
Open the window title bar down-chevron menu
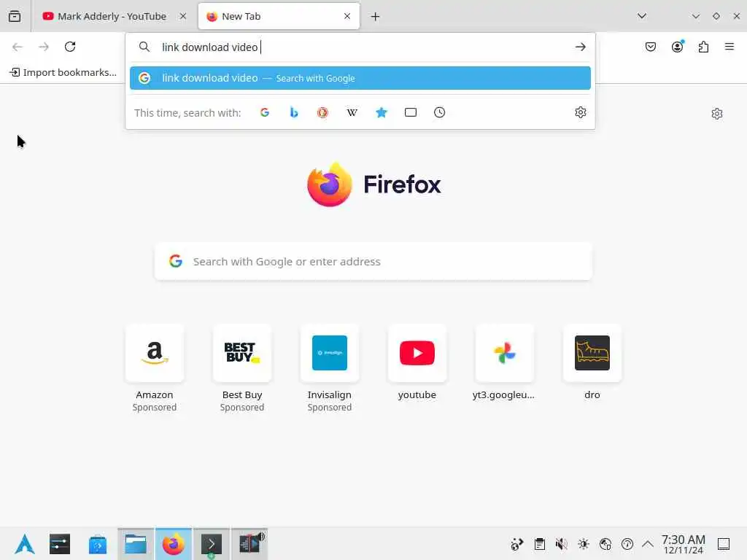(x=696, y=16)
